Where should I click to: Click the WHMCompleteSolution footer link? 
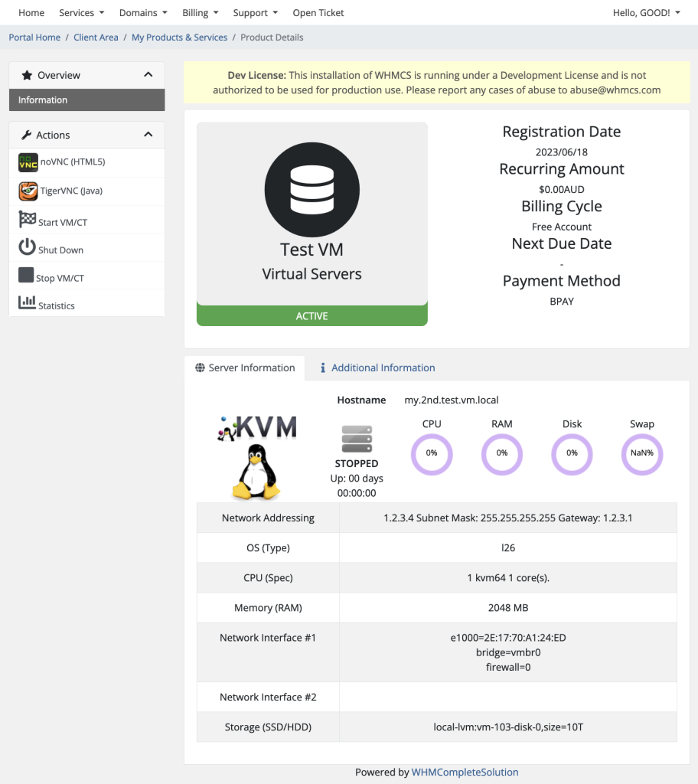coord(465,773)
